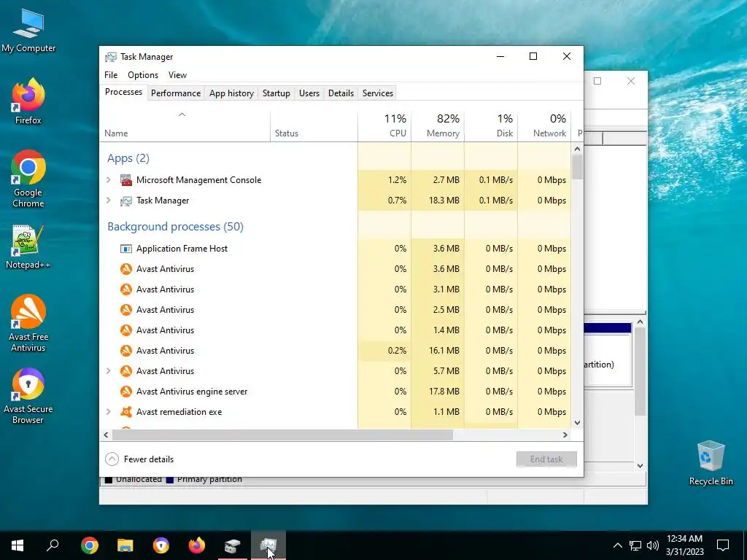Open network tray icon
The image size is (747, 560).
(635, 545)
